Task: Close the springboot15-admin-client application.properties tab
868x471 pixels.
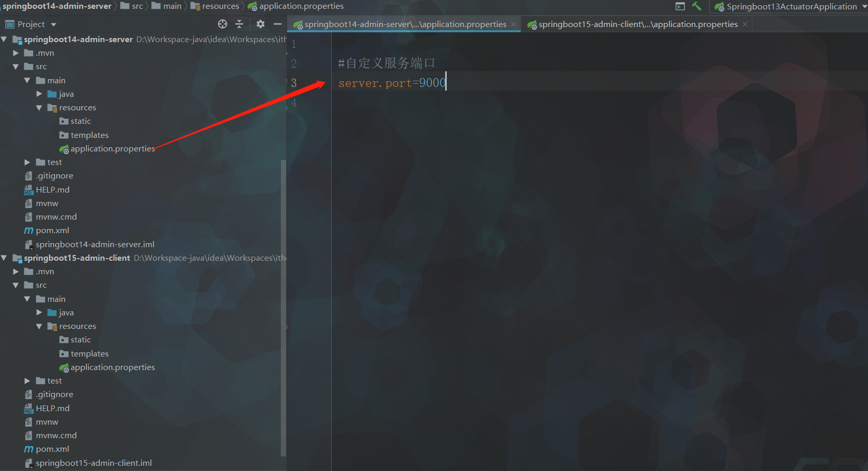Action: [x=745, y=24]
